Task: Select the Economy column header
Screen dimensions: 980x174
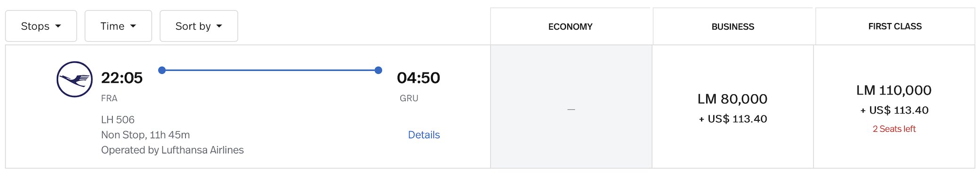Action: [x=570, y=26]
